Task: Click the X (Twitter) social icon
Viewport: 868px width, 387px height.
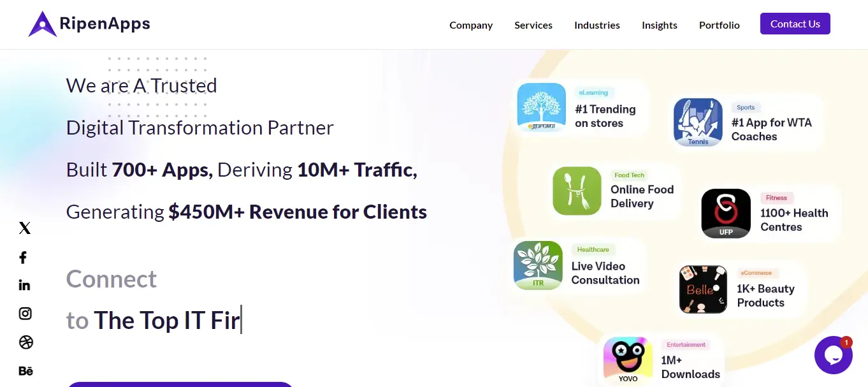Action: pos(24,228)
